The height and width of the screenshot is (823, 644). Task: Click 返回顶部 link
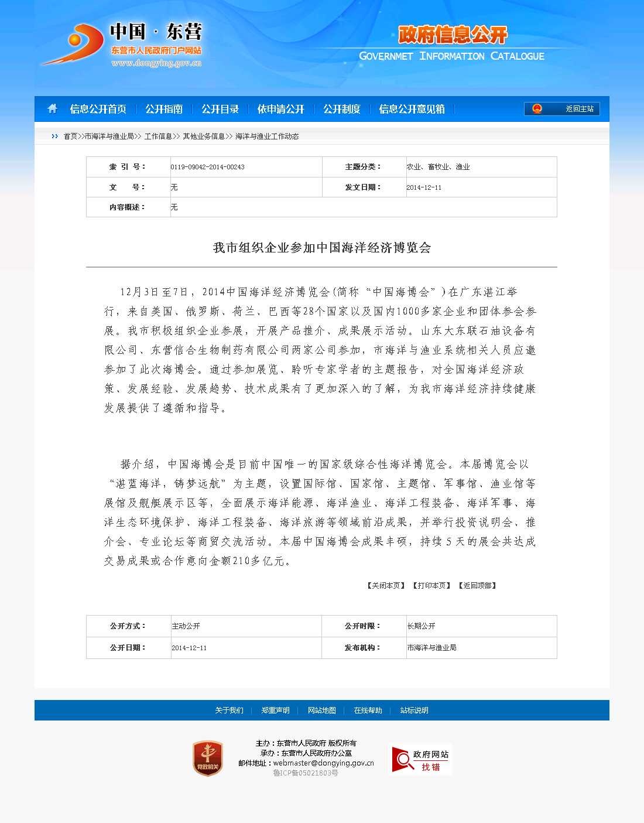point(477,586)
